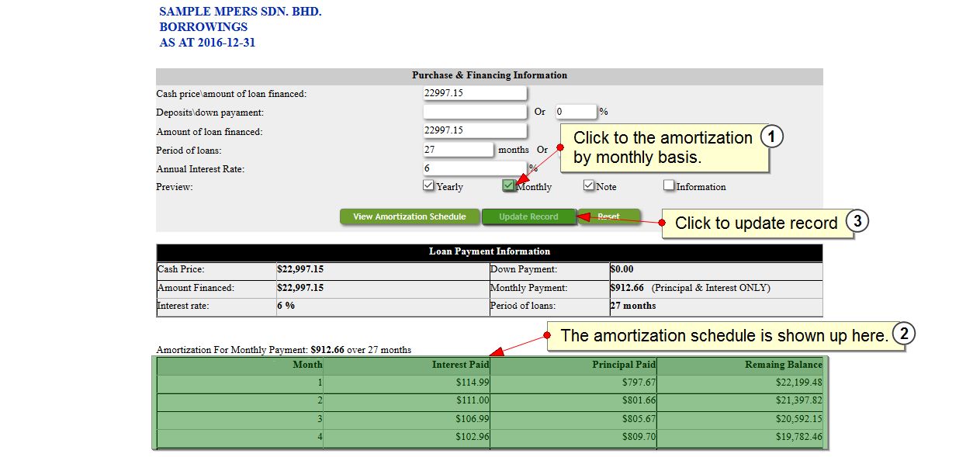This screenshot has height=457, width=980.
Task: Click the View Amortization Schedule button
Action: 409,216
